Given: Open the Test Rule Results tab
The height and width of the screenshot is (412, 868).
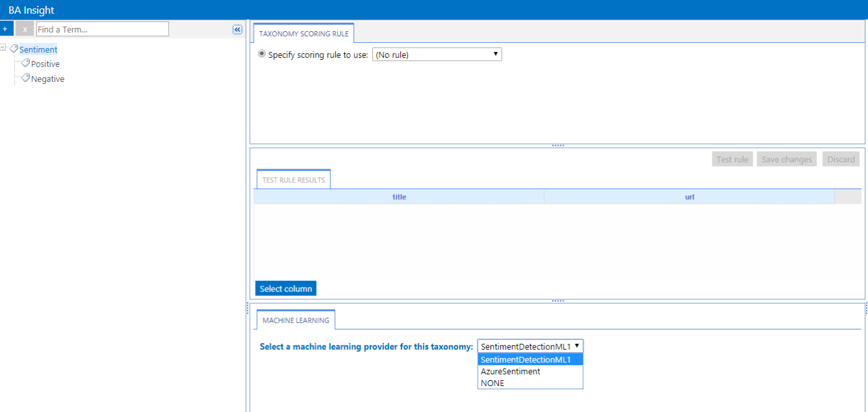Looking at the screenshot, I should pyautogui.click(x=293, y=180).
